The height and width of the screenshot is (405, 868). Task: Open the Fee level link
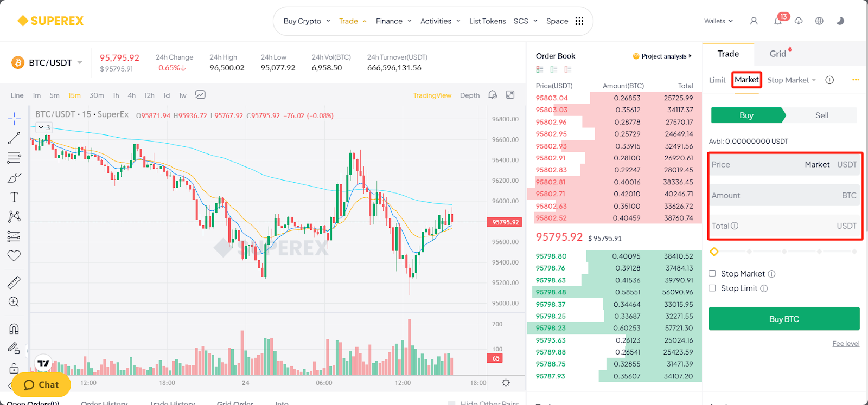click(x=846, y=343)
